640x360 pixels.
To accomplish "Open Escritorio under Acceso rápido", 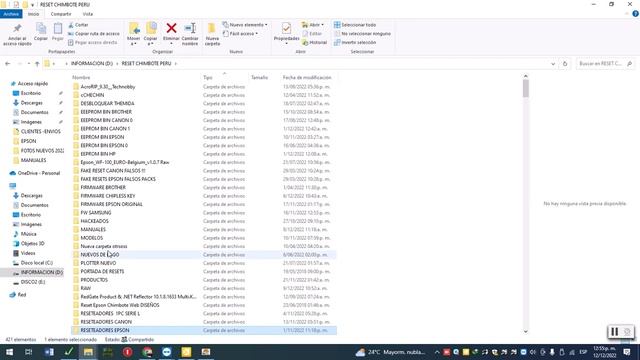I will 31,93.
